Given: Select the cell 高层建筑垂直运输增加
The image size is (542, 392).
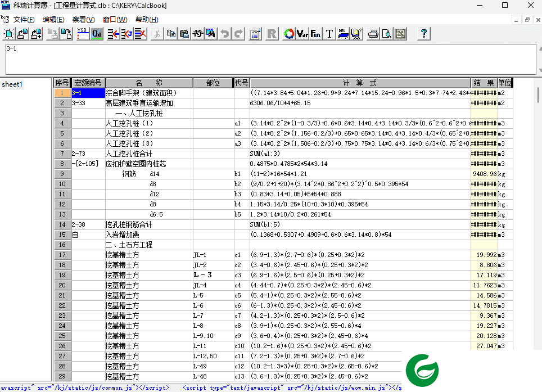Looking at the screenshot, I should click(x=149, y=103).
